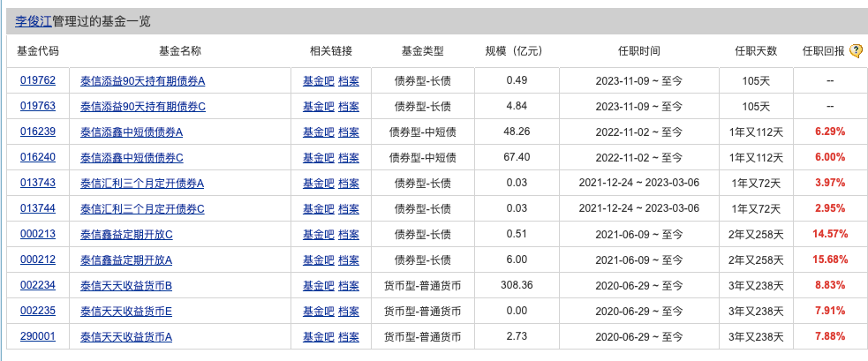The image size is (868, 361).
Task: Click 档案 link for fund 016239
Action: pos(349,132)
